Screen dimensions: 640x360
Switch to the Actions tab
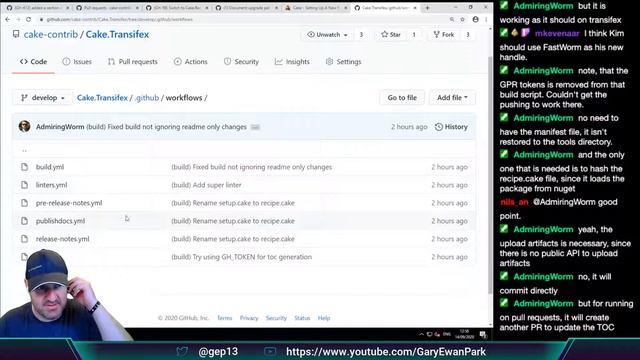point(191,62)
